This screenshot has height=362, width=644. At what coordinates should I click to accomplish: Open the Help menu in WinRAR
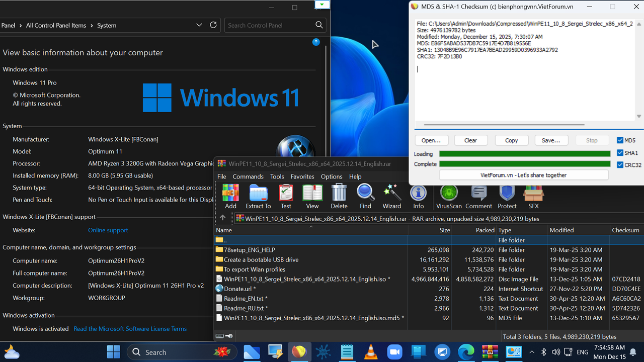355,176
